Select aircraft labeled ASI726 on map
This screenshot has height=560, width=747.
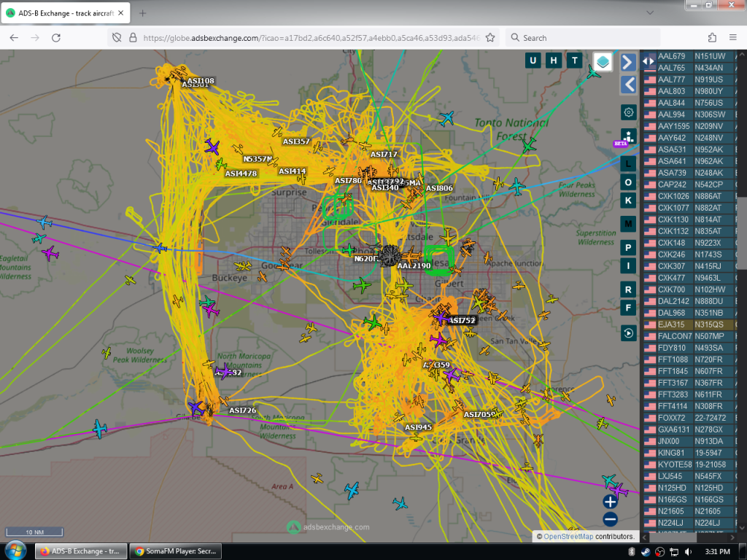click(224, 401)
